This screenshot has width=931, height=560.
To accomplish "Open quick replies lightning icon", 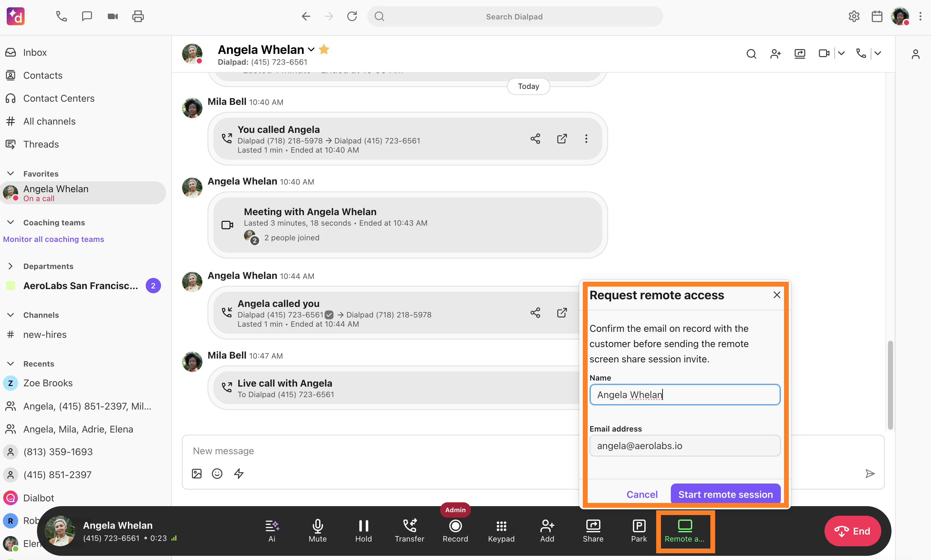I will coord(238,474).
